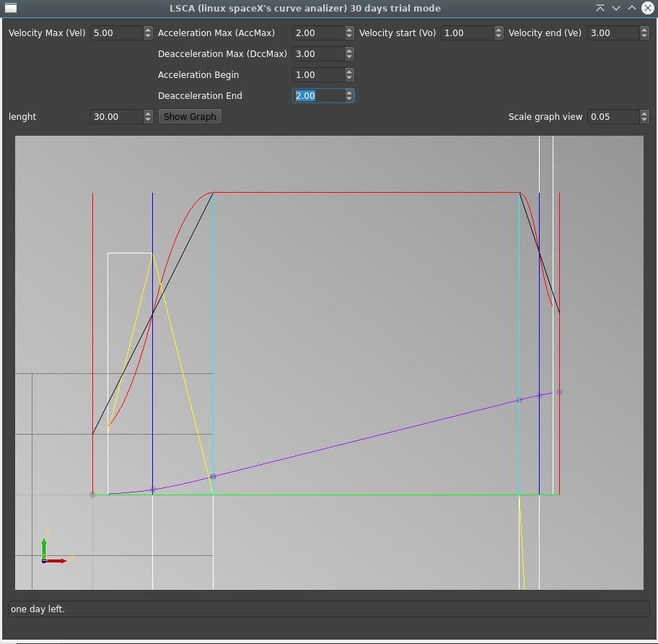Focus the lenght value field

(x=117, y=116)
